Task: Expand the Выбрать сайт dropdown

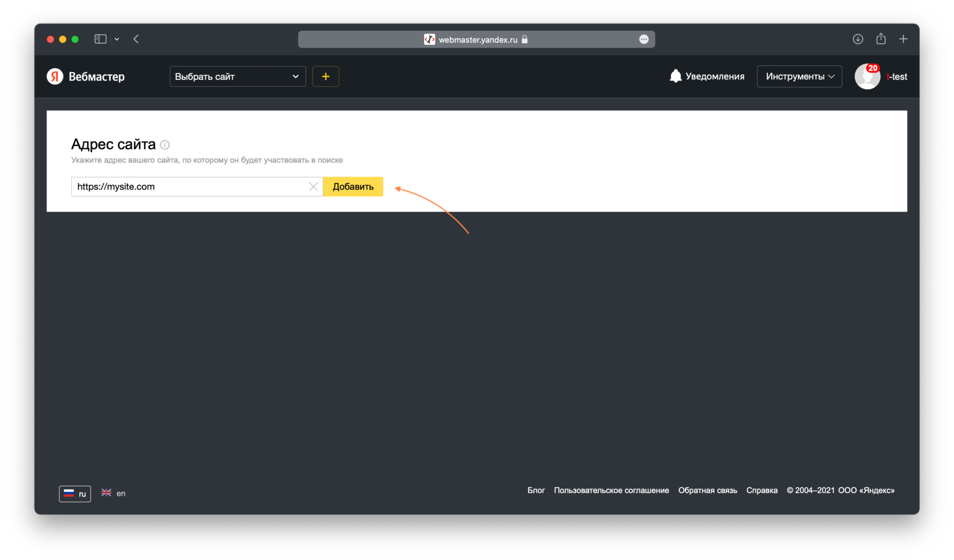Action: 237,77
